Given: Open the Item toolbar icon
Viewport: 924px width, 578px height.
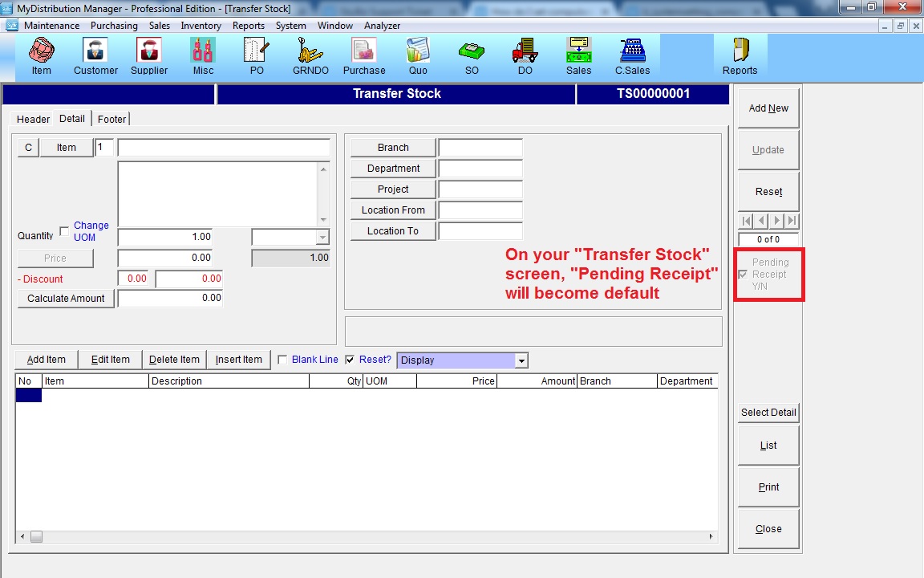Looking at the screenshot, I should coord(41,55).
